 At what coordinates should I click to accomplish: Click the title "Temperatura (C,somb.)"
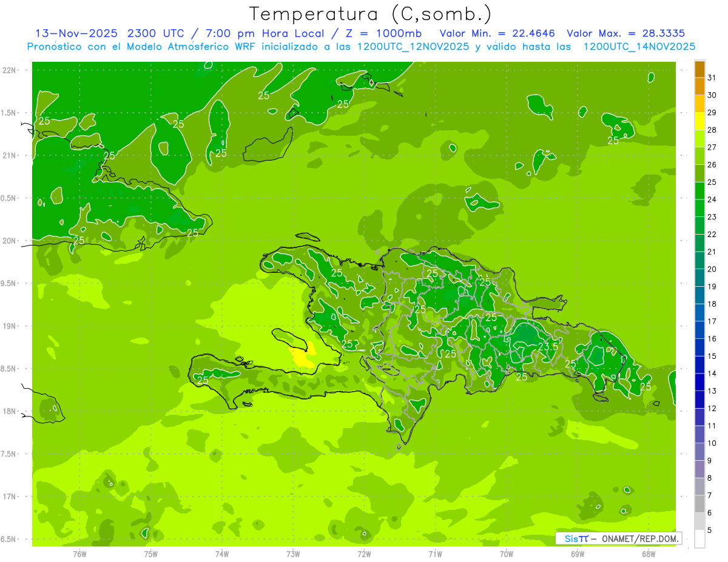(x=371, y=14)
